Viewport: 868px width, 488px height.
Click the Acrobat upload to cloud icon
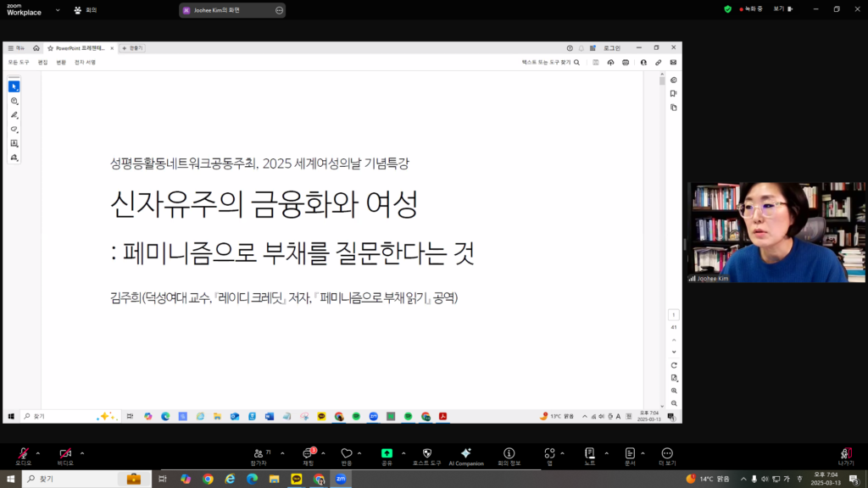pyautogui.click(x=610, y=63)
